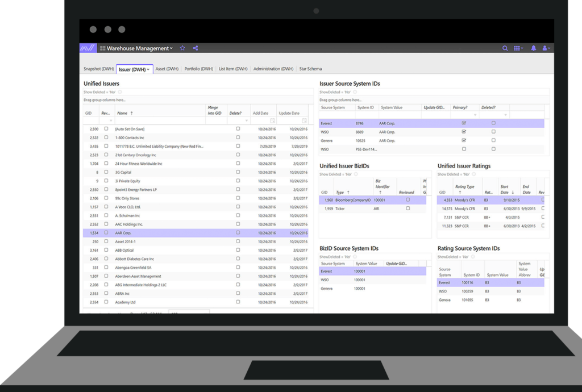This screenshot has width=582, height=392.
Task: Select the Academy Ltd row
Action: pyautogui.click(x=196, y=302)
